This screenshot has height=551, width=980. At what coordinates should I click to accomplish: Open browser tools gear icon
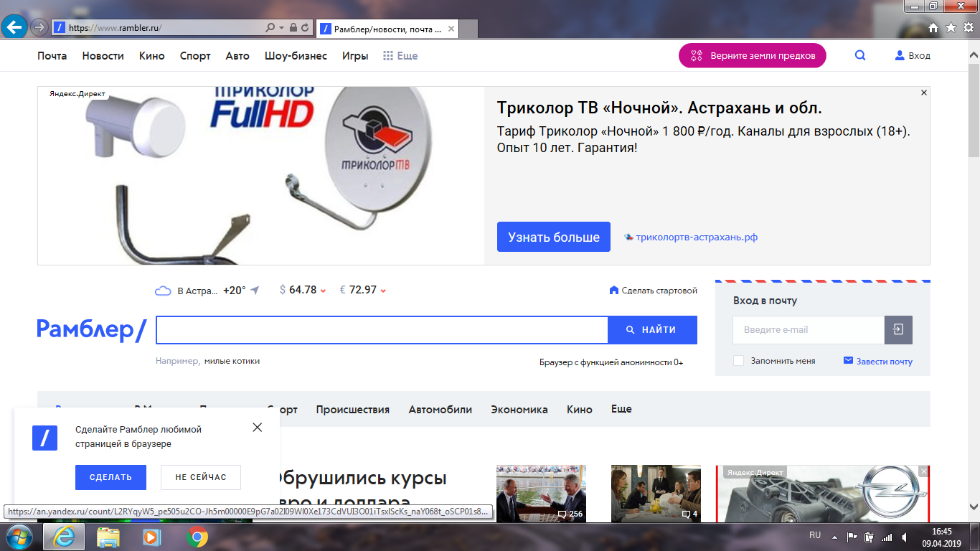tap(968, 27)
